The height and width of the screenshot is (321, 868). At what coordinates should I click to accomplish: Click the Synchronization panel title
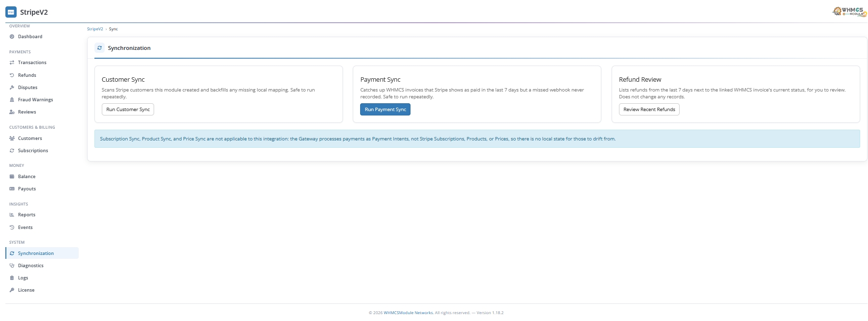click(129, 48)
